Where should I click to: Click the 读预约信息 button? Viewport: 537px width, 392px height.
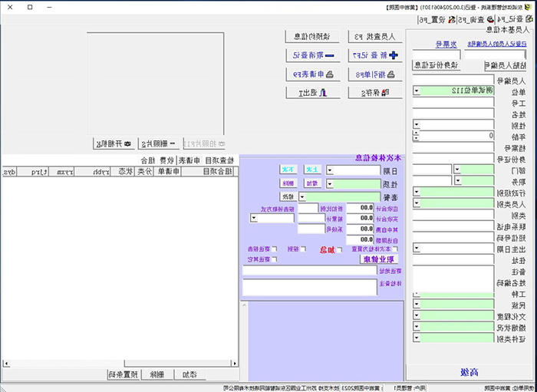point(312,37)
